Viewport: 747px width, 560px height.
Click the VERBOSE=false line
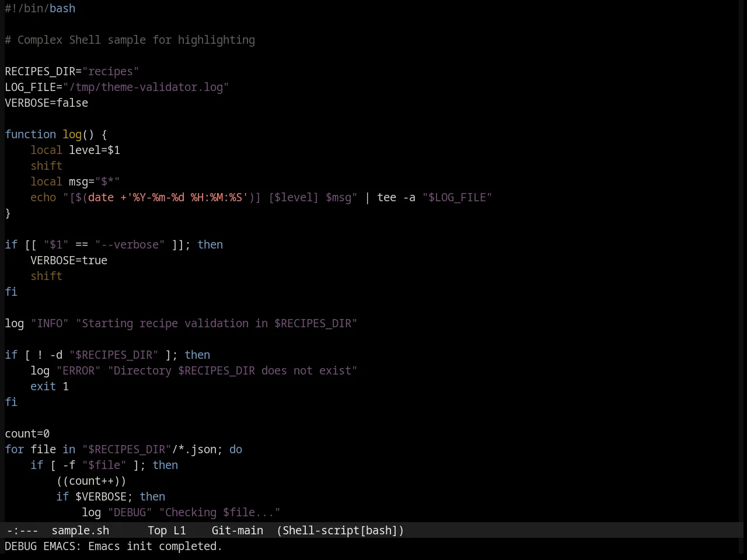tap(47, 103)
